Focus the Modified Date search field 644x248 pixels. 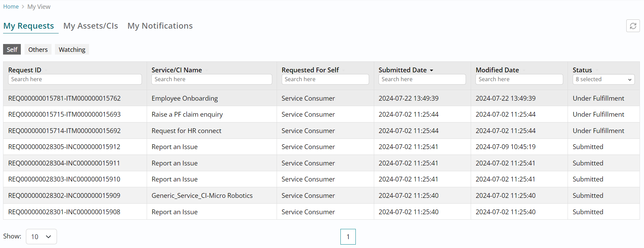[519, 79]
